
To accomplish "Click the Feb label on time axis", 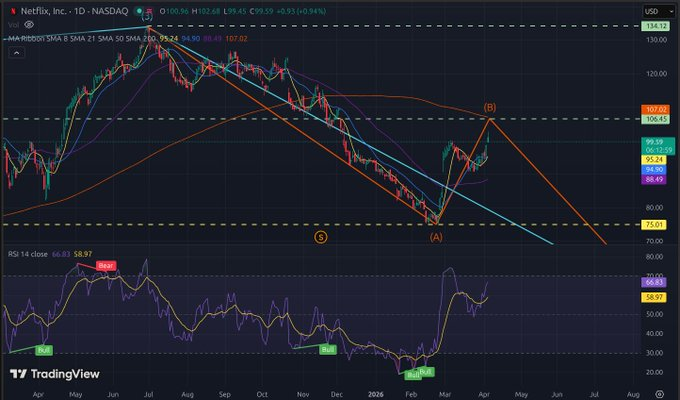I will pos(411,394).
